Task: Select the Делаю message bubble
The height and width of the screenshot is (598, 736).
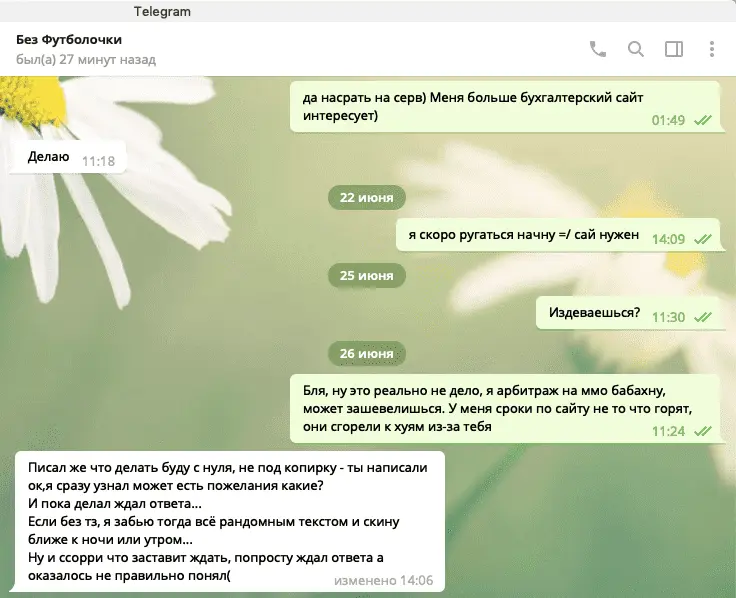Action: pyautogui.click(x=68, y=157)
